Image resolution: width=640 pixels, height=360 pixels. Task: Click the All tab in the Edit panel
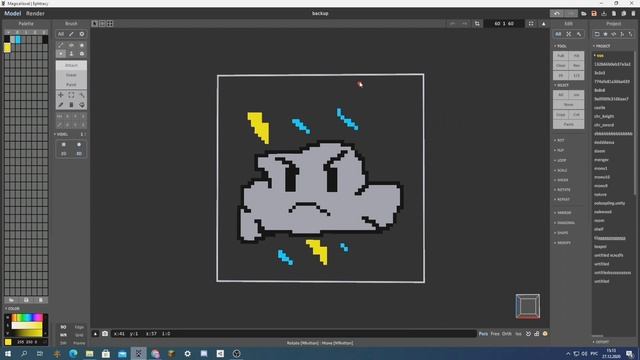click(558, 34)
